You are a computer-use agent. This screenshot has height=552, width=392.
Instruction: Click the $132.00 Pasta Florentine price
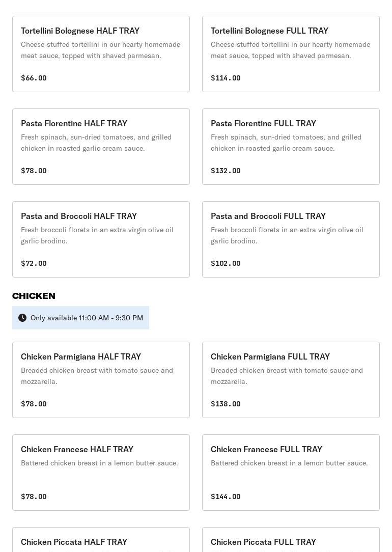226,171
